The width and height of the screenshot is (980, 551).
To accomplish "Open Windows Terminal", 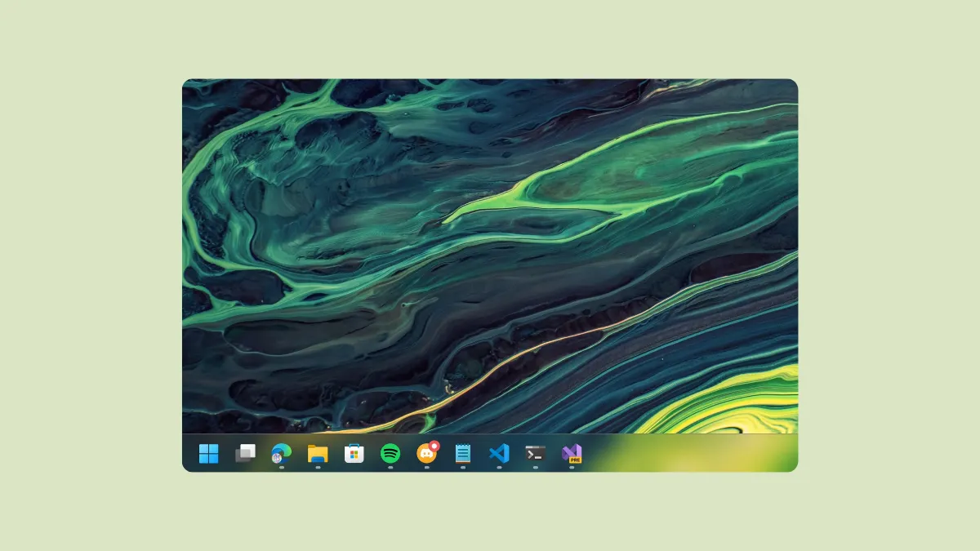I will pyautogui.click(x=533, y=453).
